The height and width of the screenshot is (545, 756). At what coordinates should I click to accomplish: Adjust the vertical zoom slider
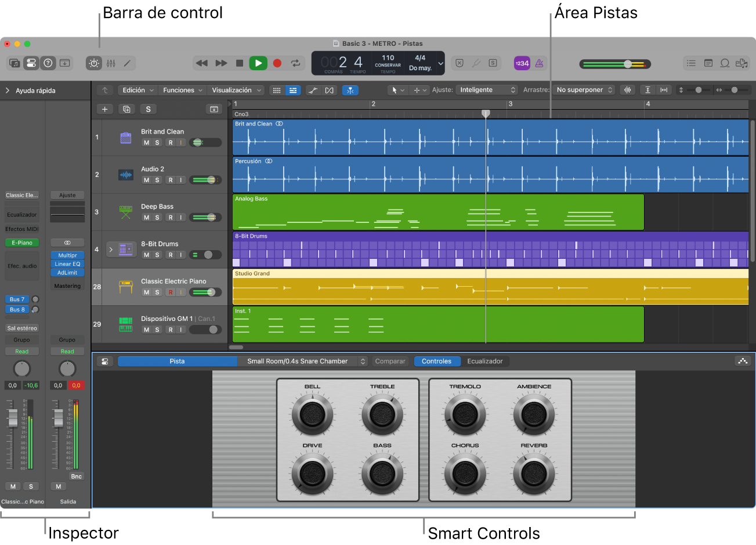[699, 90]
